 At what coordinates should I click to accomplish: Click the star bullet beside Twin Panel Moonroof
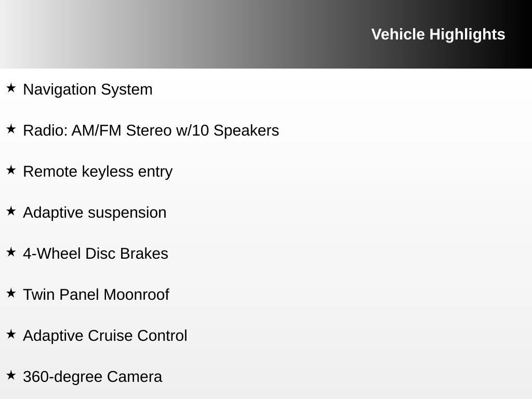tap(11, 293)
